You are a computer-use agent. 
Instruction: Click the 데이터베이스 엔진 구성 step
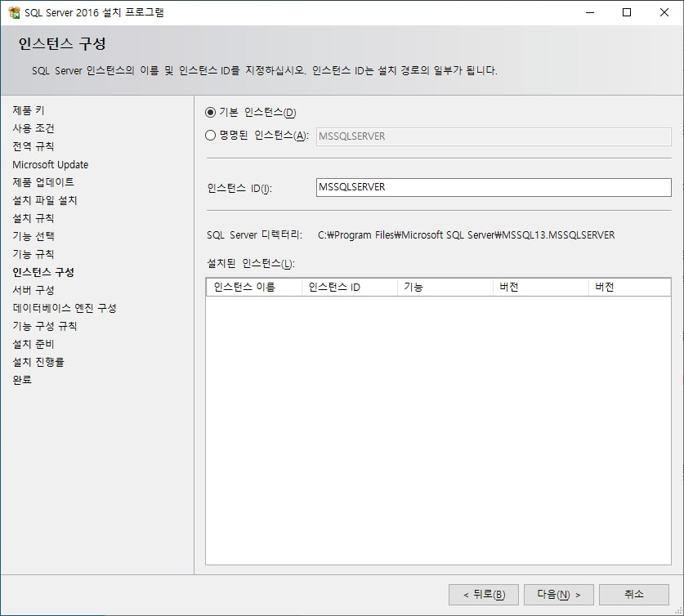click(64, 308)
